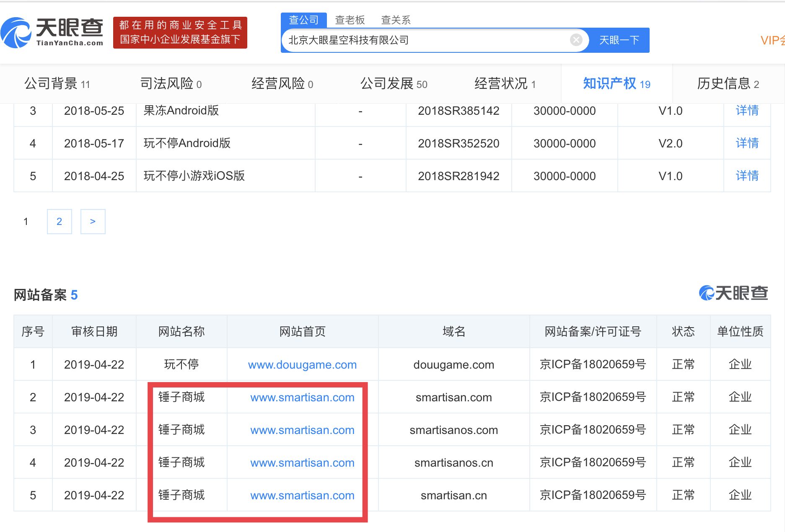Viewport: 785px width, 532px height.
Task: Open www.smartisan.com link in row 2
Action: (302, 398)
